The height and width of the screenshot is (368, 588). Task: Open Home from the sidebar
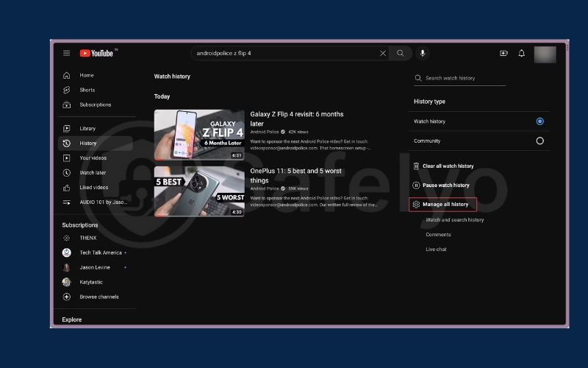(87, 75)
